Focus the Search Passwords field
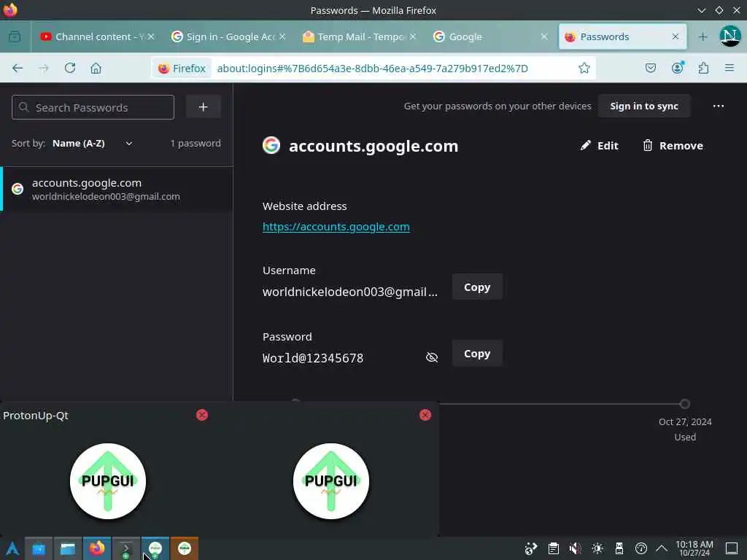This screenshot has height=560, width=747. [x=93, y=107]
